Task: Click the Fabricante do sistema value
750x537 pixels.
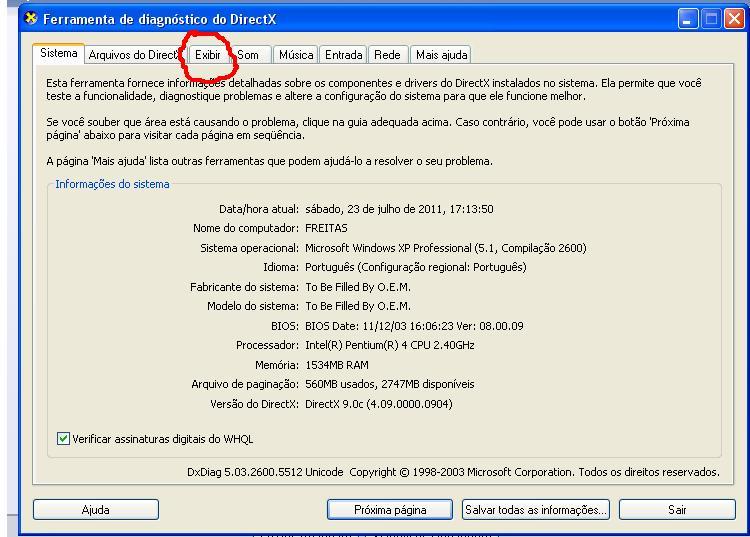Action: [x=358, y=287]
